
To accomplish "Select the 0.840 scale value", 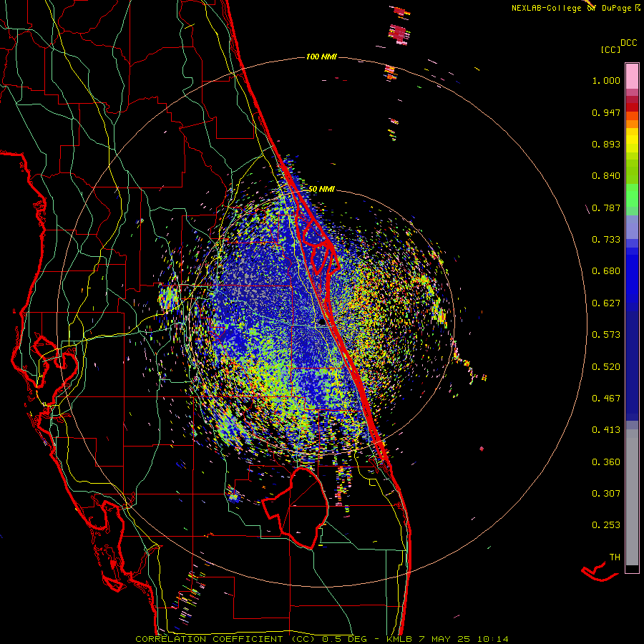I will click(606, 176).
